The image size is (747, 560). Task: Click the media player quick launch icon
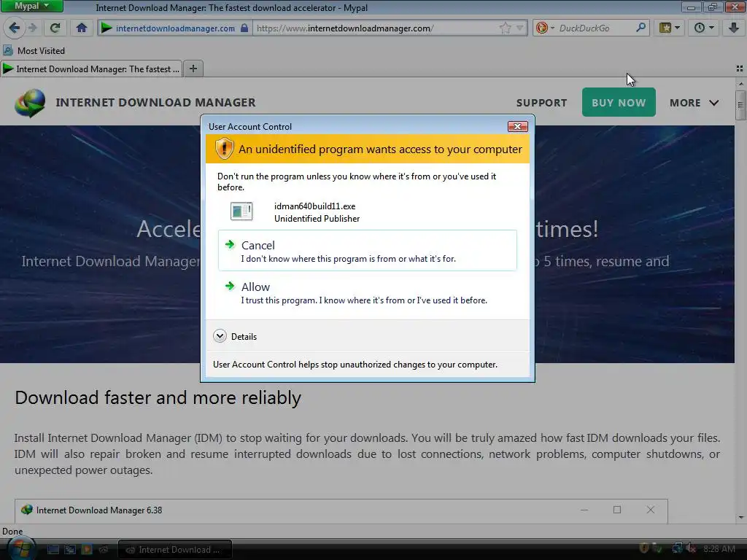[86, 550]
